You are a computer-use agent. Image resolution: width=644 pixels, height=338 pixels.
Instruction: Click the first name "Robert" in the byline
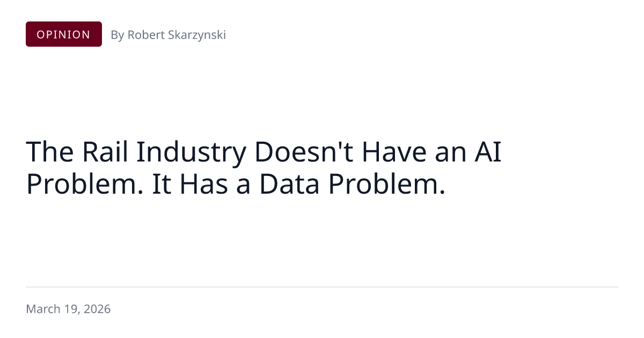click(145, 35)
